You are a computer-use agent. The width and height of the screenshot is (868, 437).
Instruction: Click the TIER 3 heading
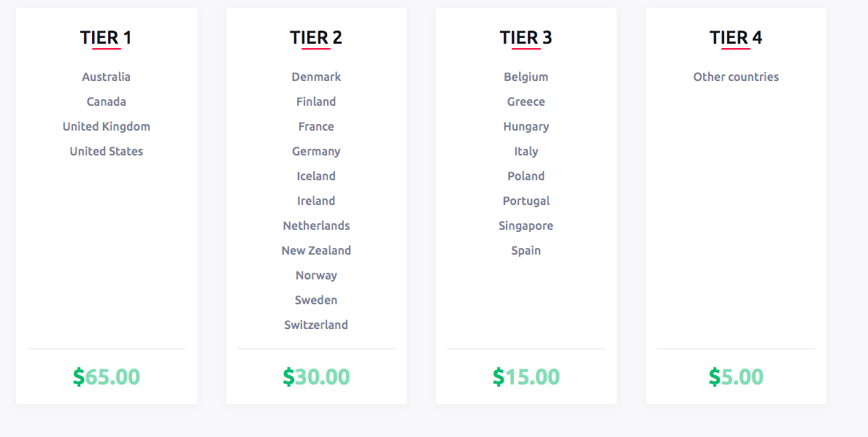coord(526,38)
